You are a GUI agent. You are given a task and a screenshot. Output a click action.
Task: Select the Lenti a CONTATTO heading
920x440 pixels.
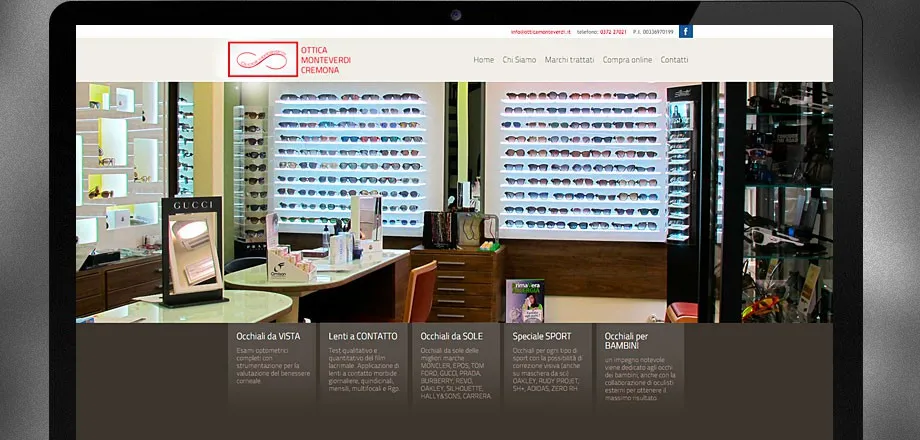(363, 336)
